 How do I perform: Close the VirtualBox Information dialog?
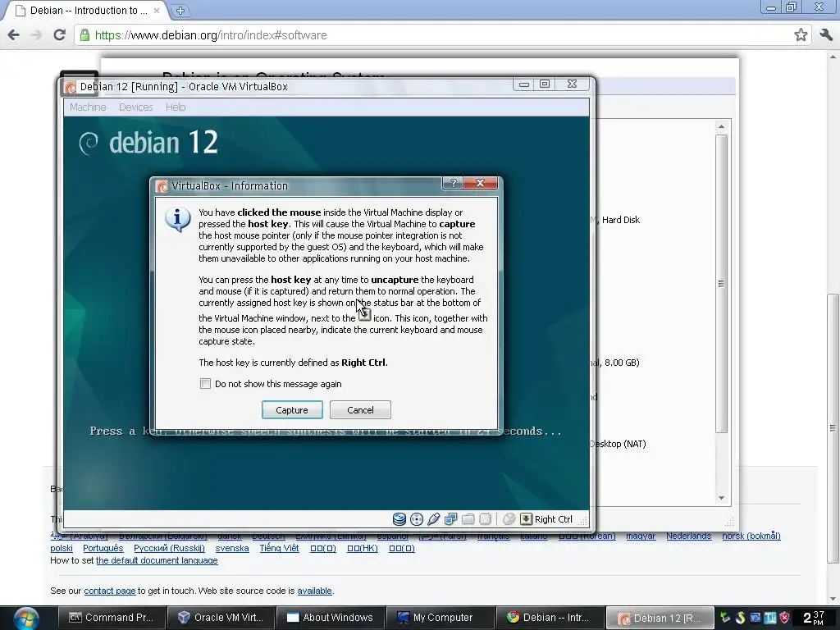point(481,183)
